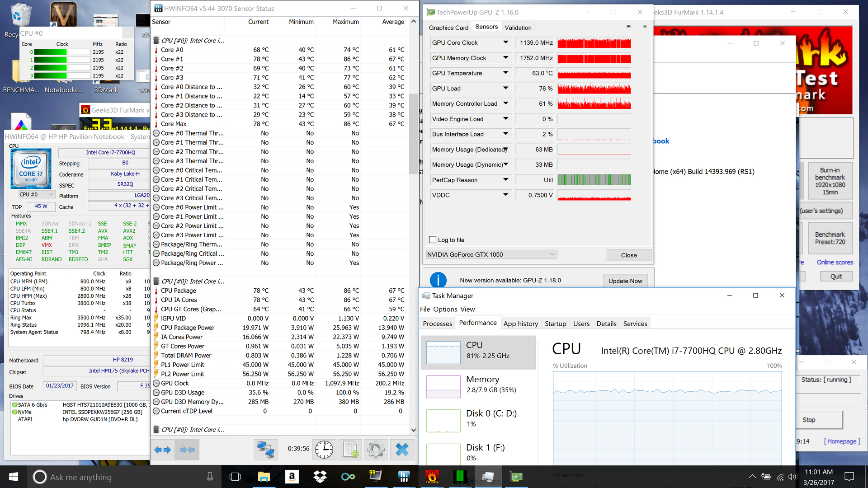Screen dimensions: 868x488
Task: Click the log file spreadsheet icon
Action: pyautogui.click(x=350, y=450)
